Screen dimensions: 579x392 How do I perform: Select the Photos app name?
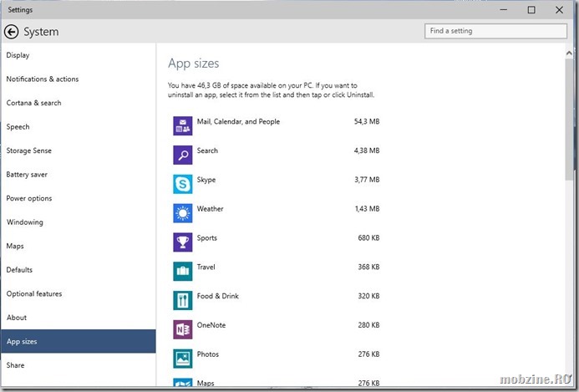click(207, 354)
